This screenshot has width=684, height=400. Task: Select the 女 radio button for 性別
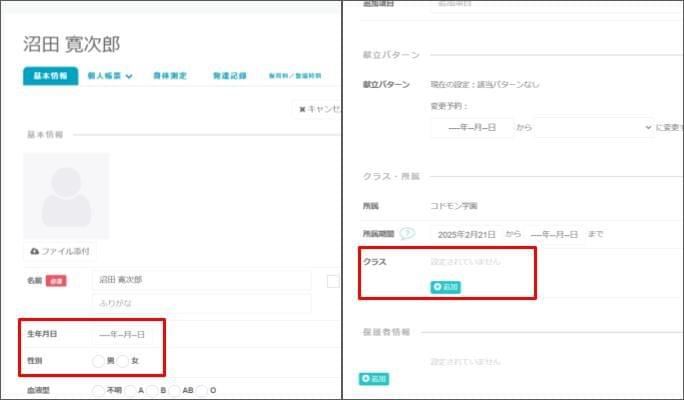pos(123,360)
